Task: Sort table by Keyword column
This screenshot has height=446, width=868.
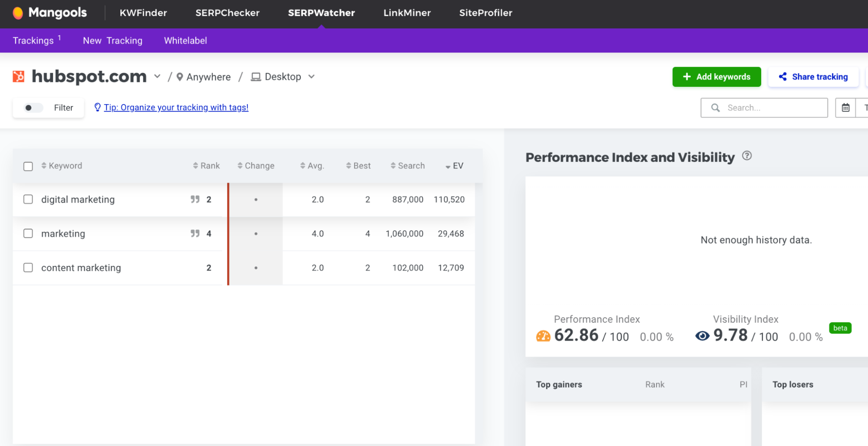Action: [x=62, y=166]
